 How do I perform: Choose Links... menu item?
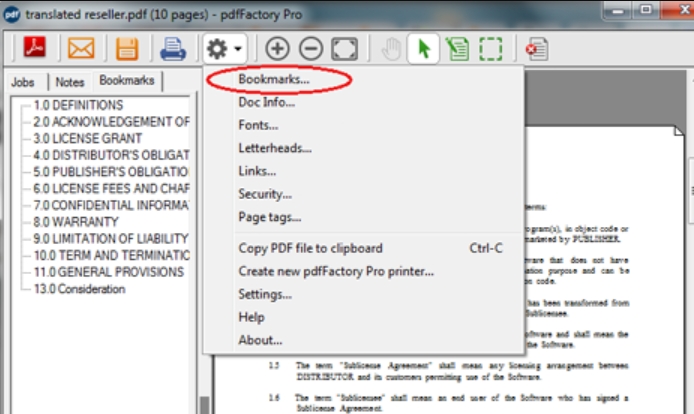tap(257, 171)
